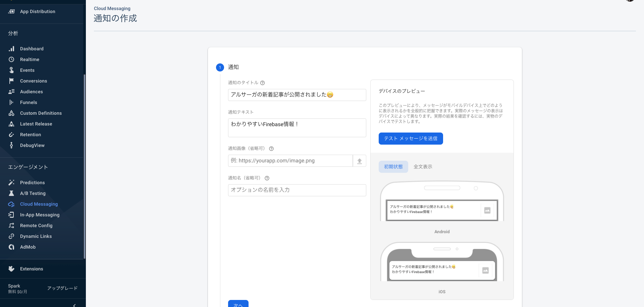
Task: Open Latest Release in the sidebar
Action: pos(36,124)
